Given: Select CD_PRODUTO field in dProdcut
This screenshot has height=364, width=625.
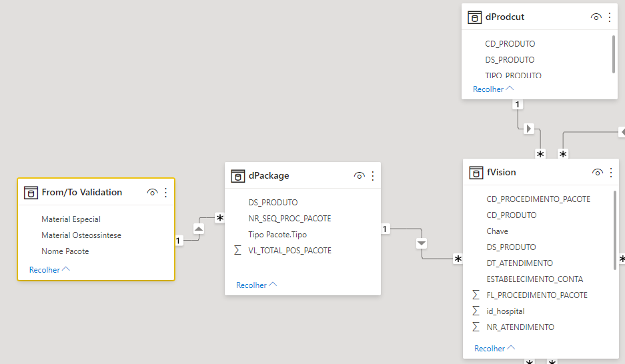Looking at the screenshot, I should tap(510, 44).
